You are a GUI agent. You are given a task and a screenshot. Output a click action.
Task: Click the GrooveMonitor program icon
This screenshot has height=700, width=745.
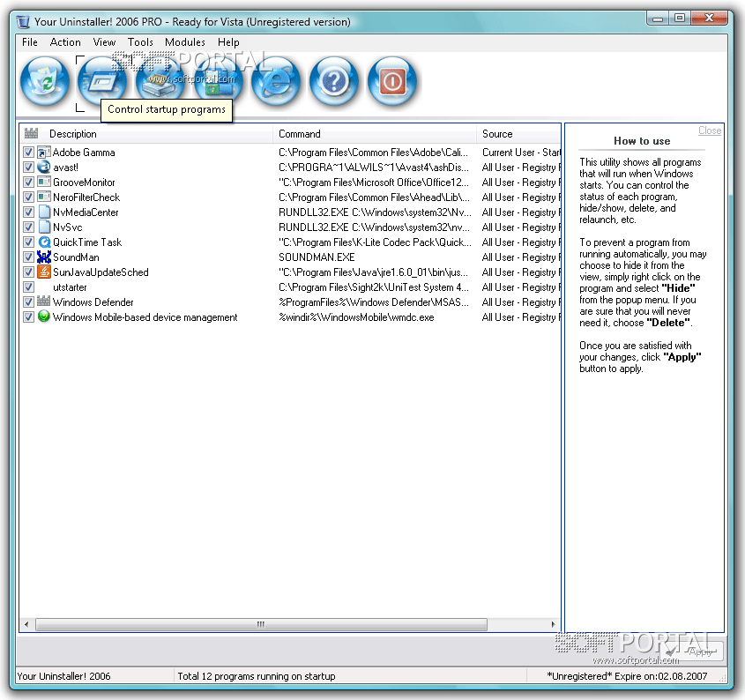(x=44, y=182)
